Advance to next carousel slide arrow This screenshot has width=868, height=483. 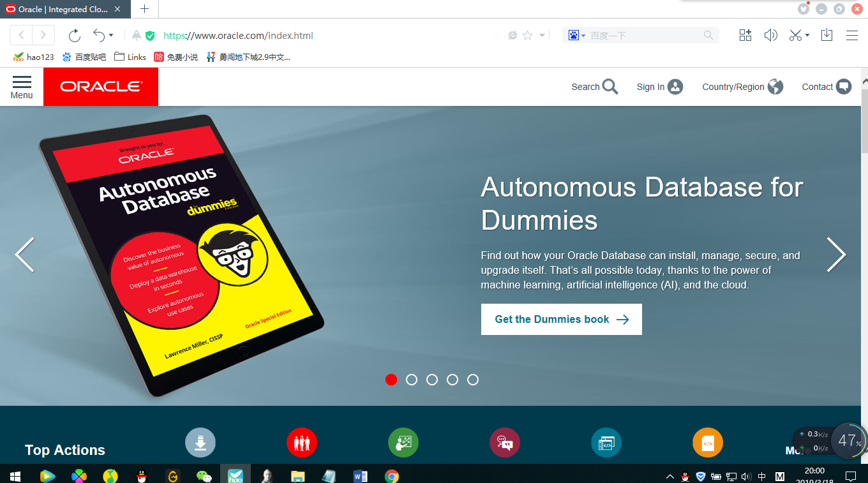[x=836, y=255]
